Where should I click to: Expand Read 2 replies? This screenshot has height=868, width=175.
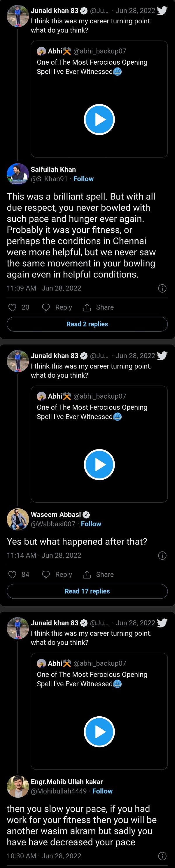87,324
